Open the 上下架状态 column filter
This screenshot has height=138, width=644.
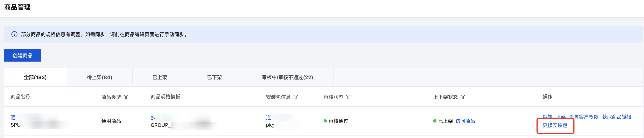tap(463, 97)
